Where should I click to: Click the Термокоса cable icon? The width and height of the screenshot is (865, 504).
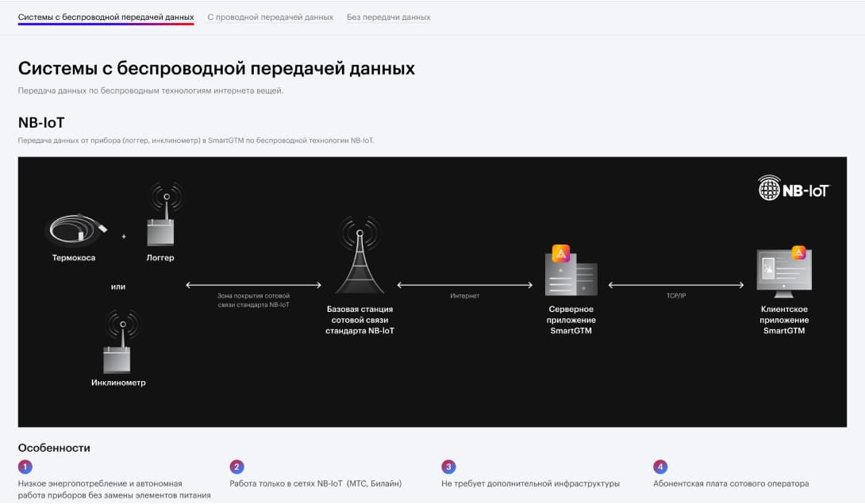(x=75, y=229)
